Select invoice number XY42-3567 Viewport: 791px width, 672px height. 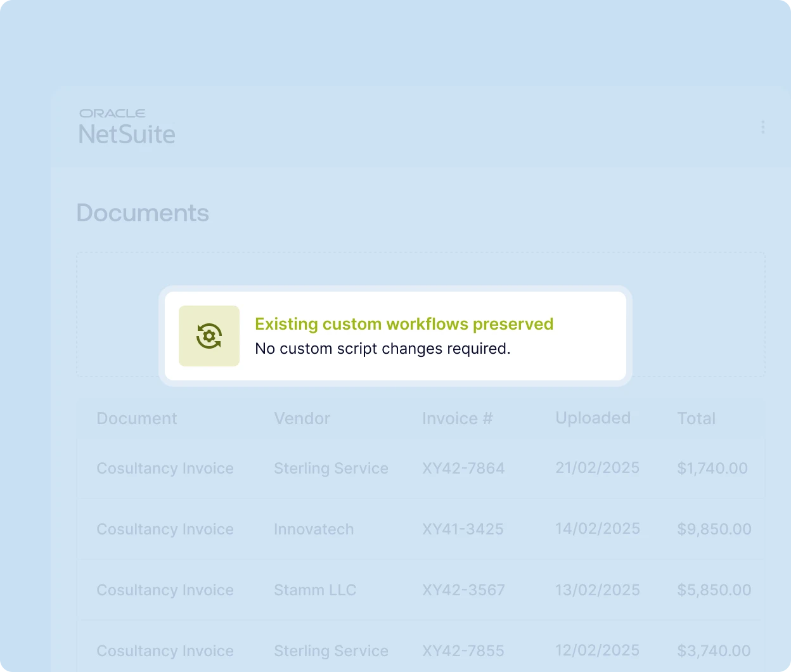pos(463,590)
